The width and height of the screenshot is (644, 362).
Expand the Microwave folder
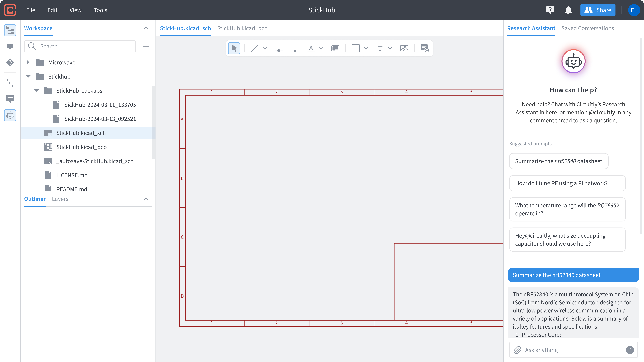(28, 62)
